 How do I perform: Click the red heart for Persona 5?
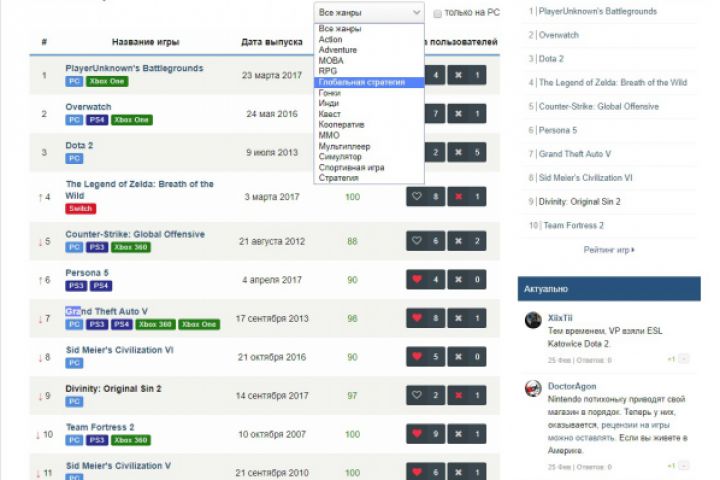point(416,279)
